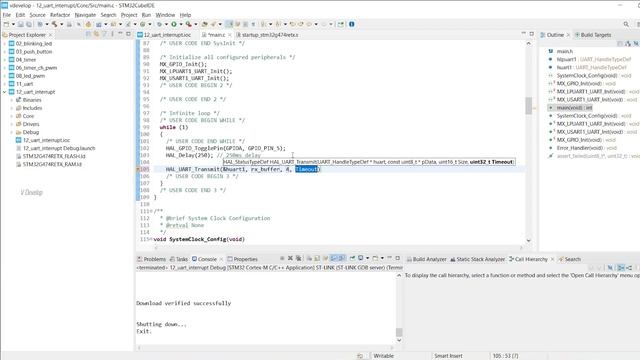Toggle Link with Editor in Project Explorer
The width and height of the screenshot is (640, 360).
pos(96,35)
